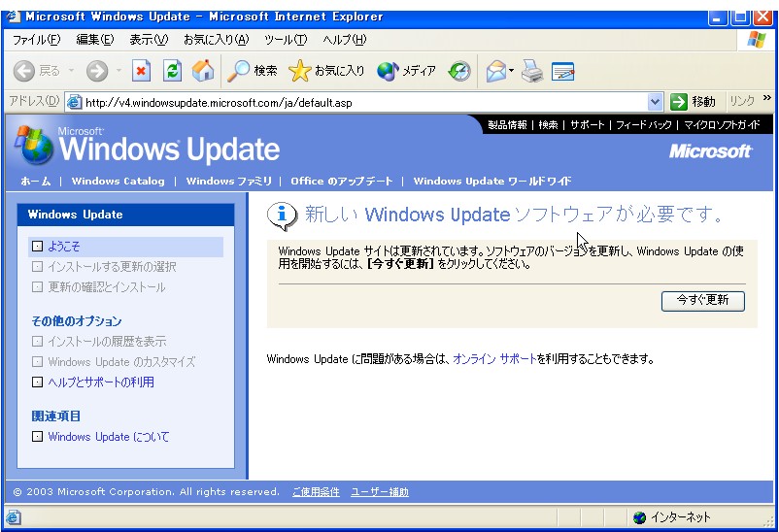
Task: Click the info bubble icon beside heading
Action: coord(283,216)
